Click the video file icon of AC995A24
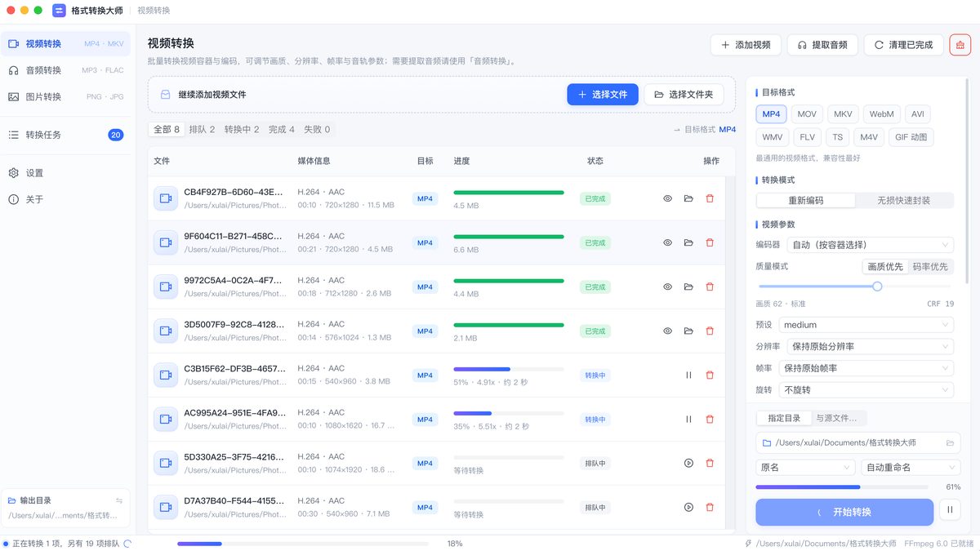The width and height of the screenshot is (980, 551). coord(166,419)
